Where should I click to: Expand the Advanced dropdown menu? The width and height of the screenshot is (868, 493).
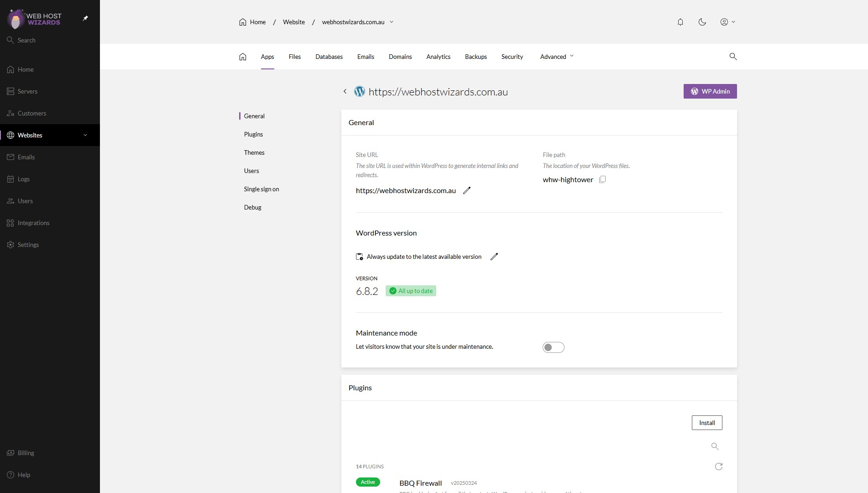click(x=556, y=57)
